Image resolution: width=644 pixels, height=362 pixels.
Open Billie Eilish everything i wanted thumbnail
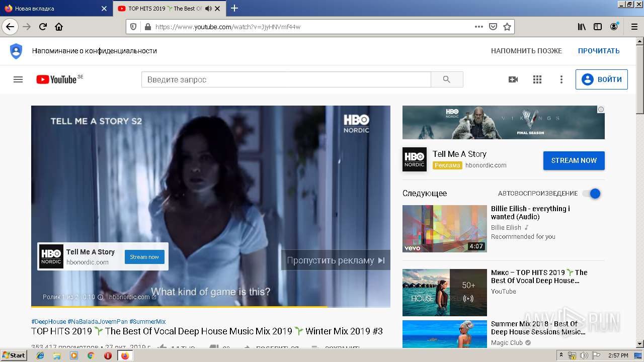point(445,229)
